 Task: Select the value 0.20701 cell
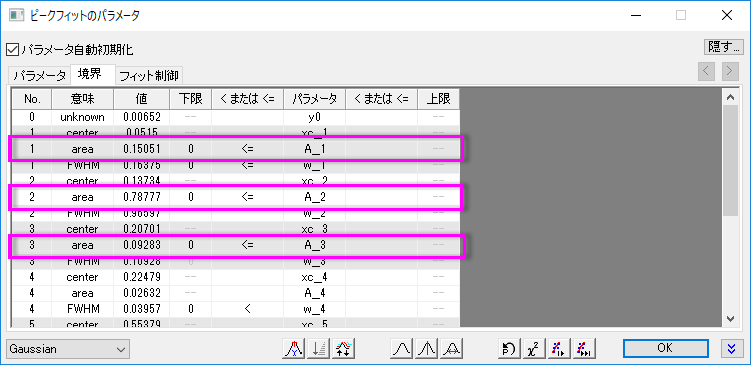click(x=142, y=229)
